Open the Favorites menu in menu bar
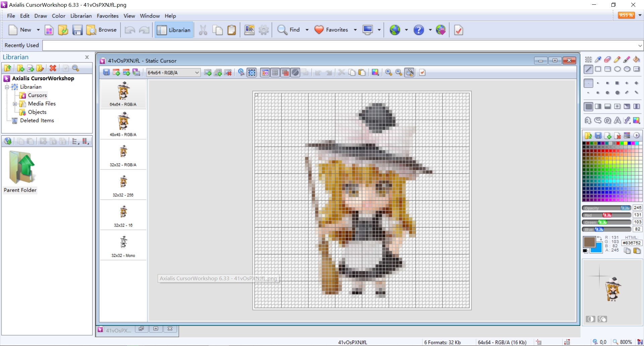Viewport: 644px width, 346px height. click(107, 16)
